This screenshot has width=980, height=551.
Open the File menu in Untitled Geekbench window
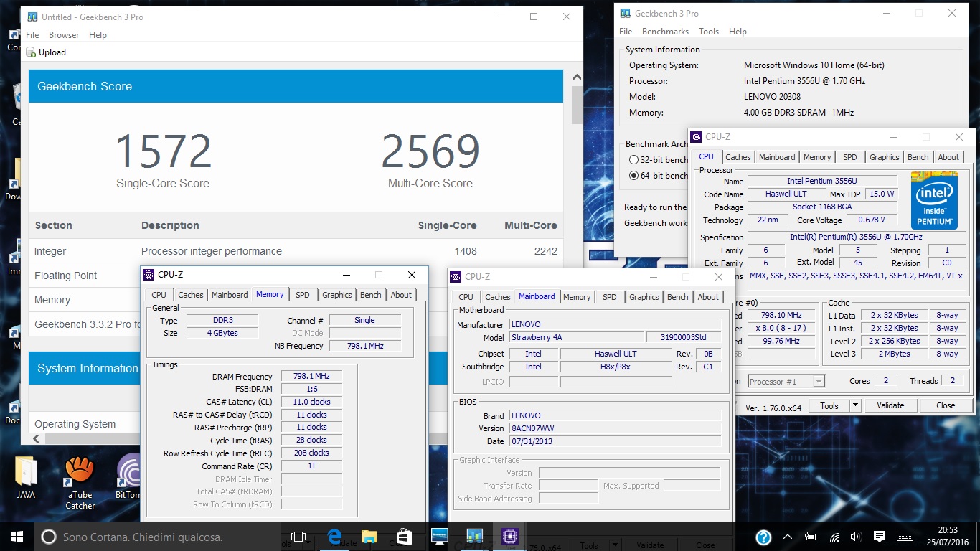32,35
